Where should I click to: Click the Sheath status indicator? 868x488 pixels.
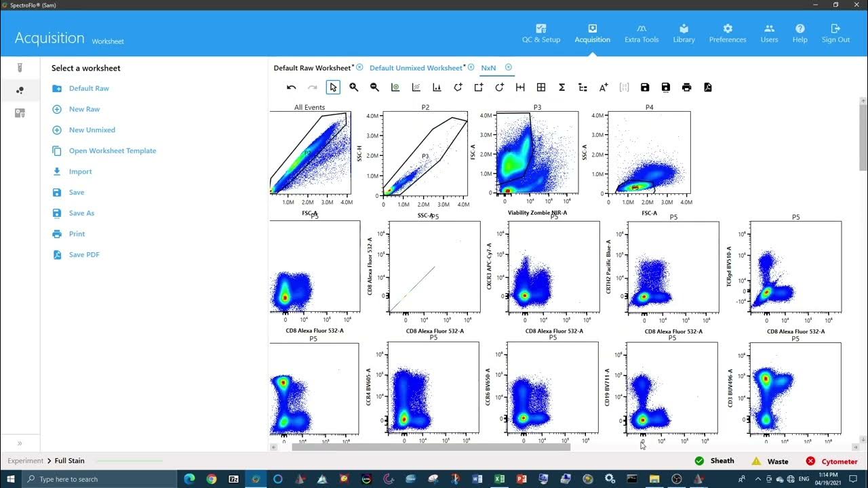[715, 461]
